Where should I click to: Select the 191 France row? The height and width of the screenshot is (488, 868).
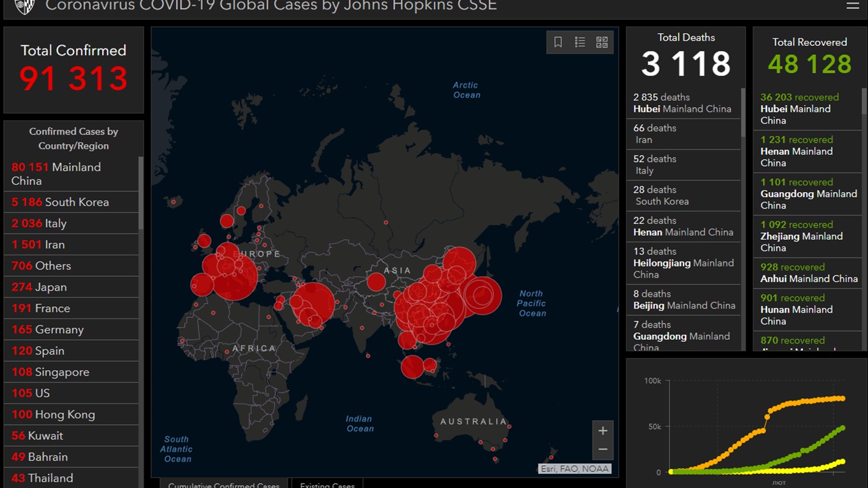71,308
